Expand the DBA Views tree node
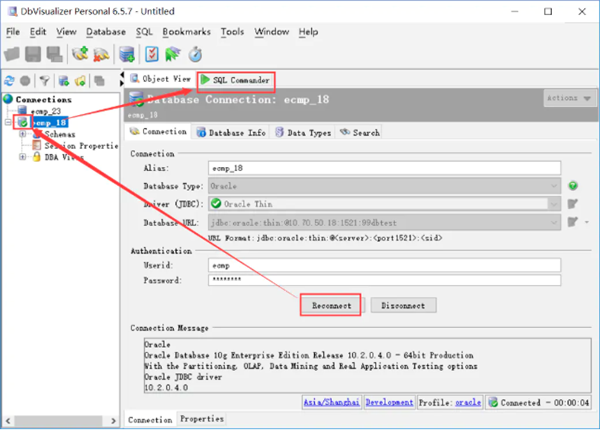 tap(23, 157)
